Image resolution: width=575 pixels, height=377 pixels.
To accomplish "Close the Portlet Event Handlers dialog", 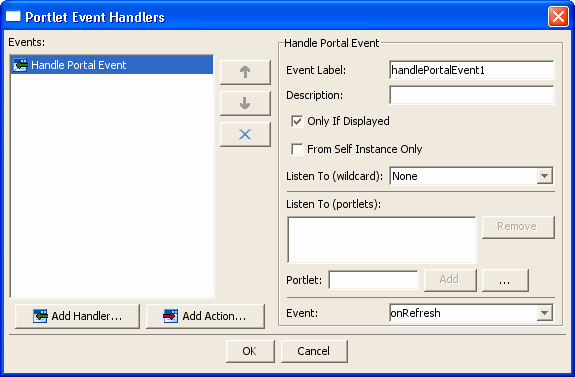I will [x=558, y=17].
